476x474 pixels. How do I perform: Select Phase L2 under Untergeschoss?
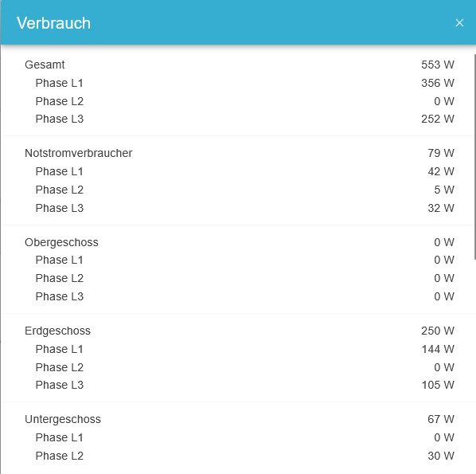click(59, 456)
